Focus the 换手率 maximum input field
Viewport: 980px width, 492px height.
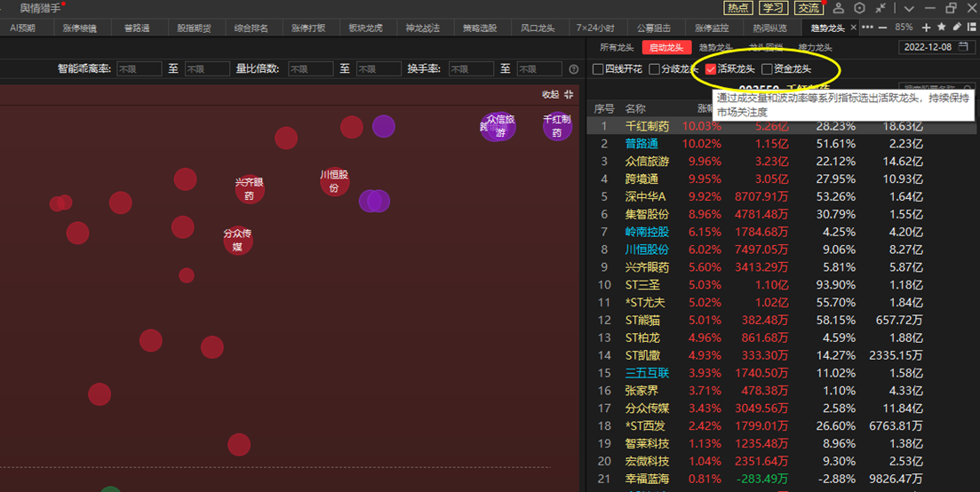(x=540, y=68)
